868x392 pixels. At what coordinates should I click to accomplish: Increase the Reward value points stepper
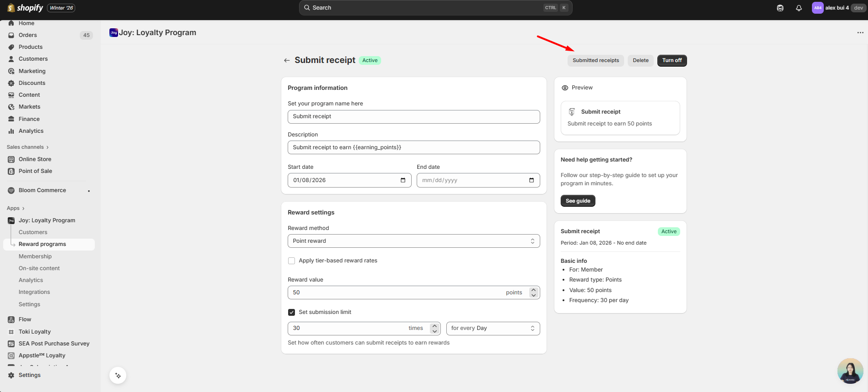click(x=533, y=290)
